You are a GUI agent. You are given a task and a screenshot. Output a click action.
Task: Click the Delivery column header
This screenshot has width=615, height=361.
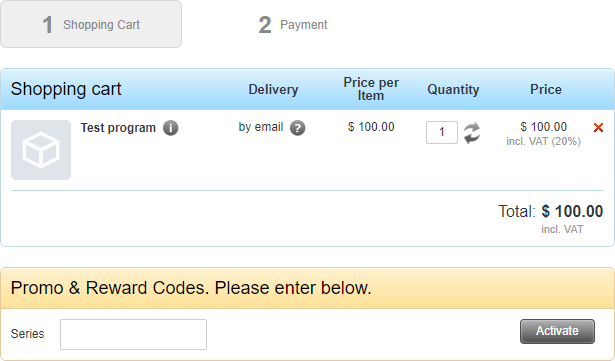tap(273, 89)
